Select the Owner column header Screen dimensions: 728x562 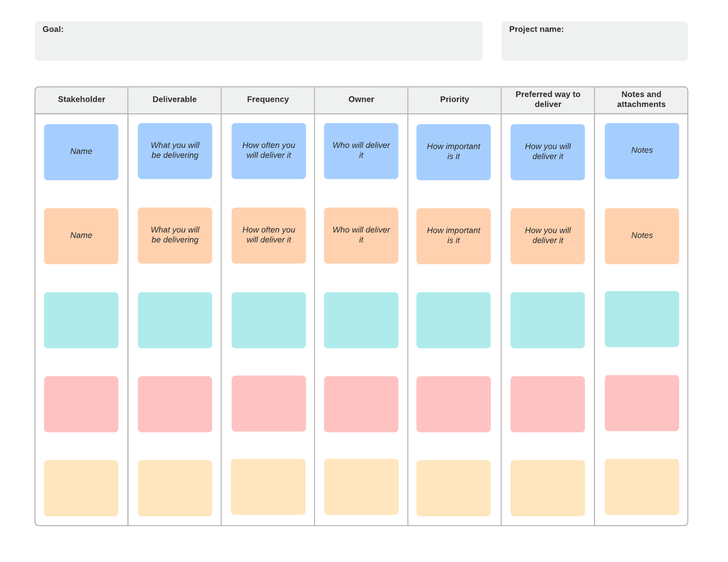click(361, 99)
